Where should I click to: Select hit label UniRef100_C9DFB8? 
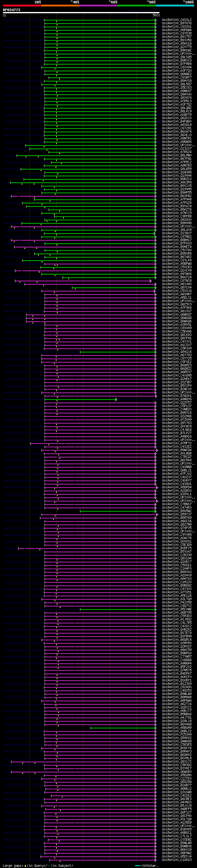pos(177,216)
